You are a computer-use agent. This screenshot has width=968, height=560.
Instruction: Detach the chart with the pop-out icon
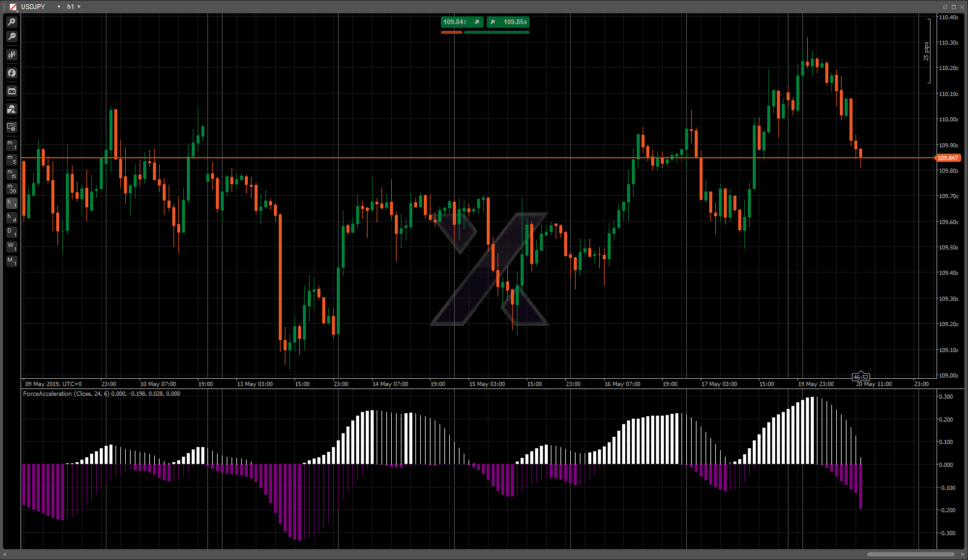click(945, 7)
